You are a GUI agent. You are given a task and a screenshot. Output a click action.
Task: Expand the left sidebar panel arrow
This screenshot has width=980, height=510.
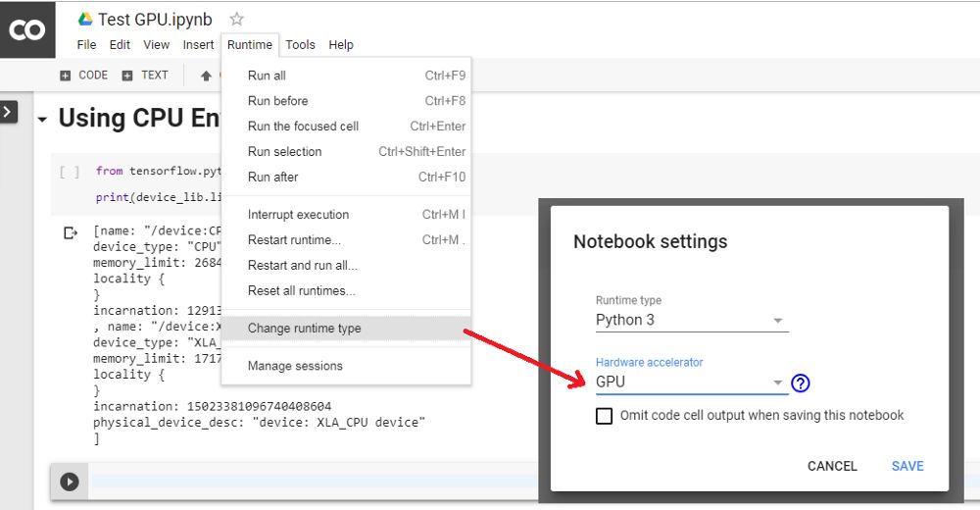pos(8,113)
